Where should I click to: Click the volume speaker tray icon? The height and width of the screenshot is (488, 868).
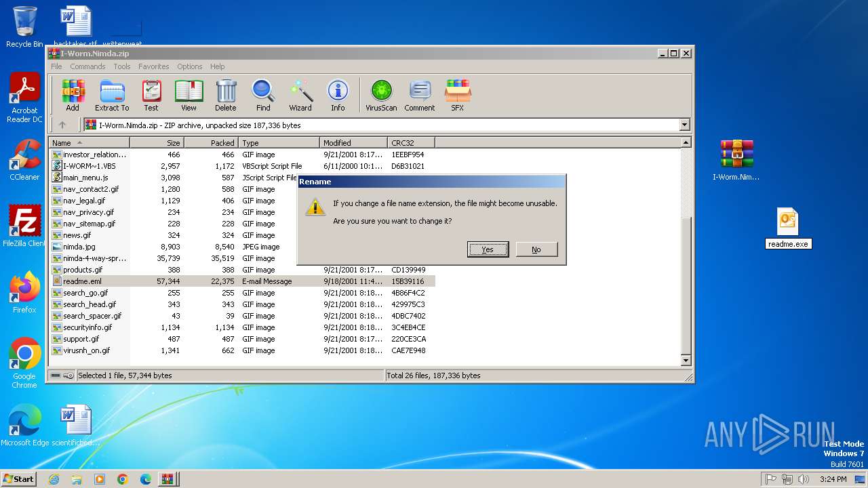[804, 479]
